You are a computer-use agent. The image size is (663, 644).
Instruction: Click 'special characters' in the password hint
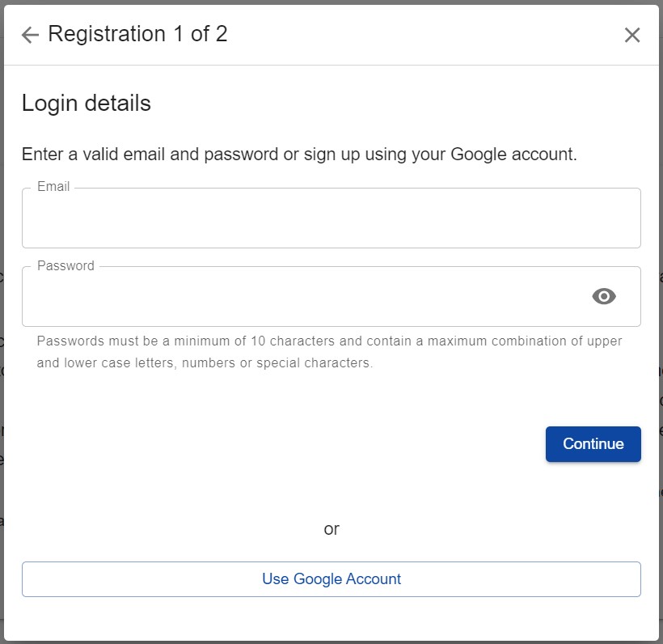[315, 363]
